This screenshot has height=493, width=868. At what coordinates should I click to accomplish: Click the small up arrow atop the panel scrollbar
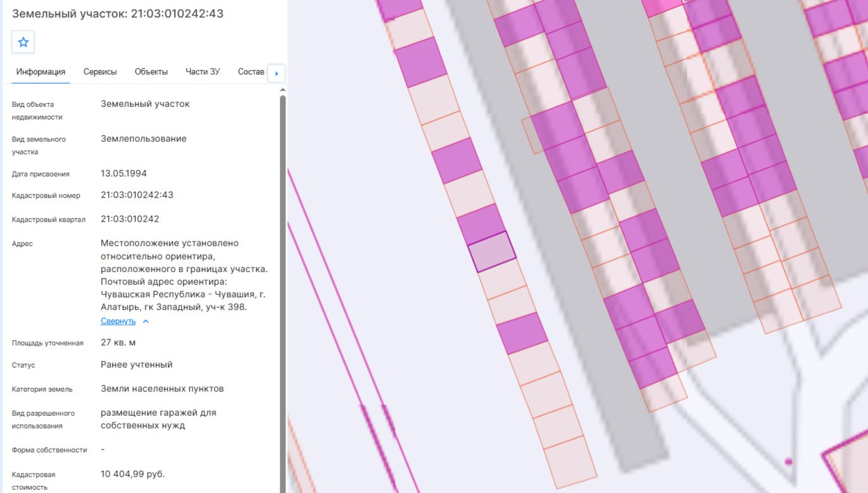pyautogui.click(x=282, y=89)
